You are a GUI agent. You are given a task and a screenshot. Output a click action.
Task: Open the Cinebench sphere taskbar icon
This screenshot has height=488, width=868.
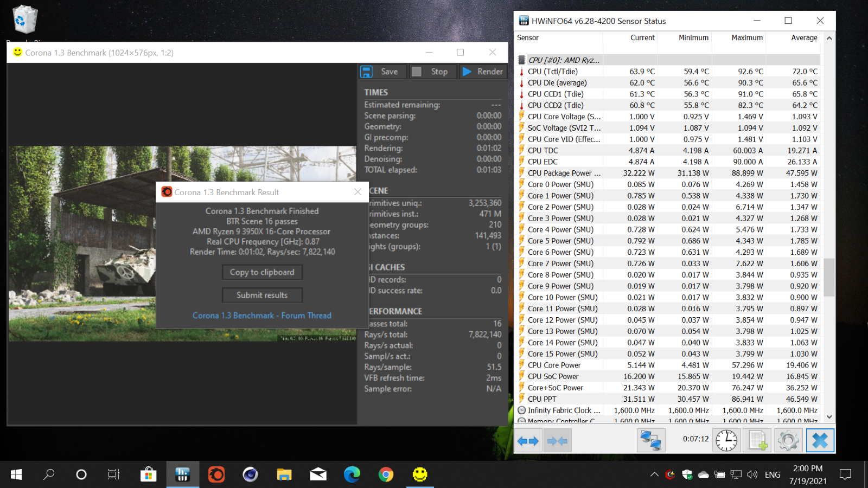tap(250, 474)
